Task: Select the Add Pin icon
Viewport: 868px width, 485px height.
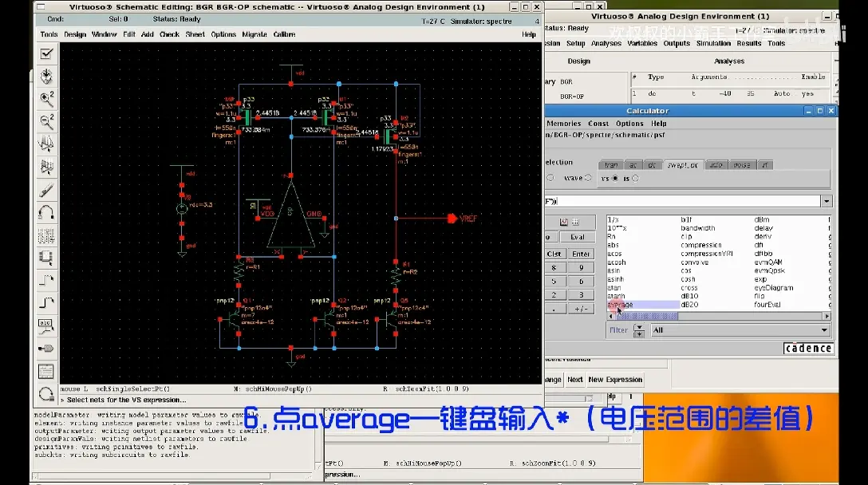Action: [46, 349]
